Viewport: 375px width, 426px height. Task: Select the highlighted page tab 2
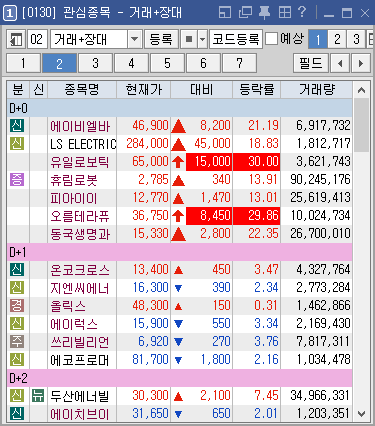59,63
